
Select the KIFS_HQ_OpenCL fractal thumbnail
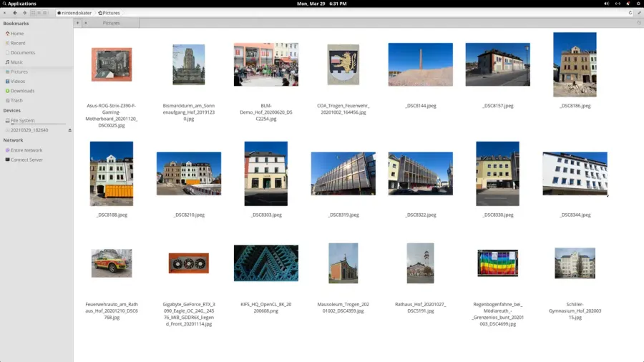(265, 263)
